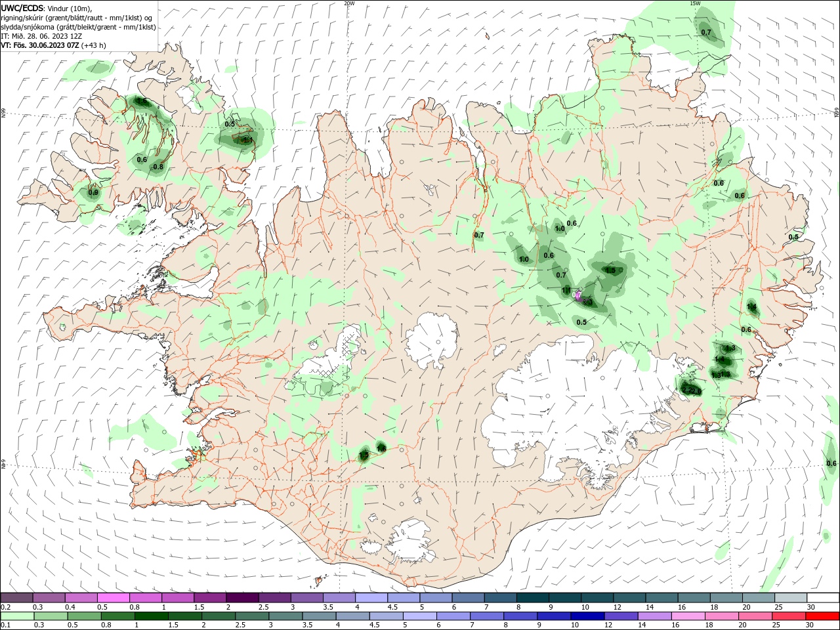Select the bright pink 0.5 swatch in the top legend row
The width and height of the screenshot is (840, 630).
tap(114, 598)
